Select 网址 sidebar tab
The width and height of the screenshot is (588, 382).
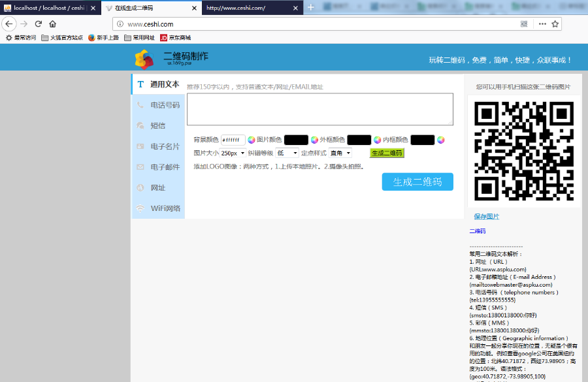point(158,187)
